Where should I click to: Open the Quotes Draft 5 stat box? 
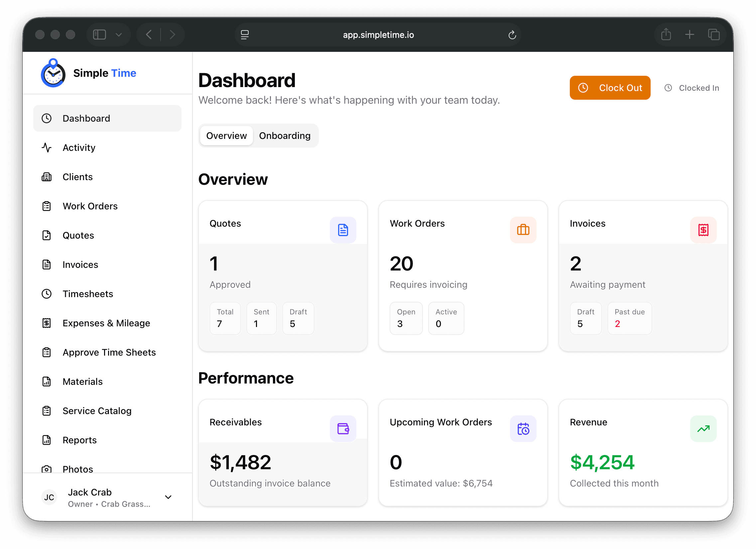click(x=299, y=319)
